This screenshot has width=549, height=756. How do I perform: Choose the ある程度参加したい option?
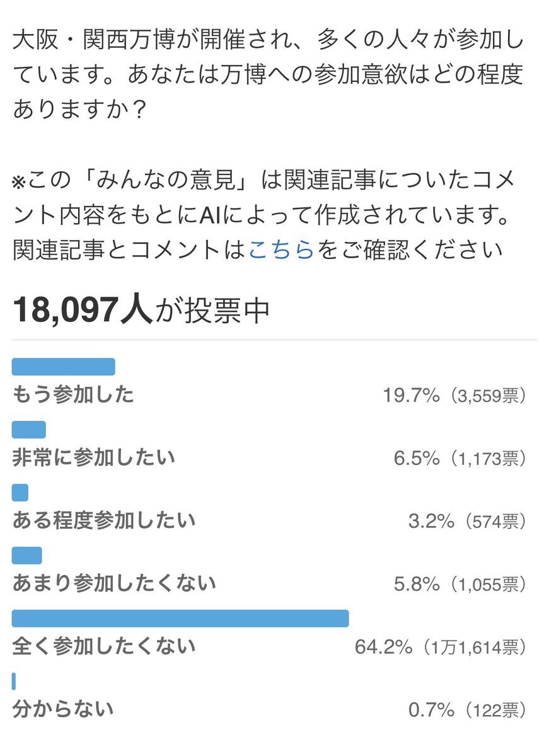coord(104,520)
